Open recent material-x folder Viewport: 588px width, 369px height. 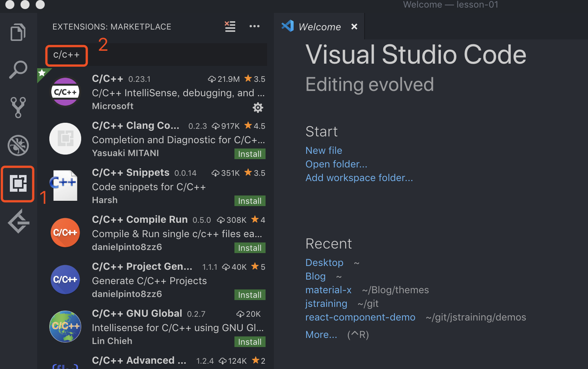pyautogui.click(x=329, y=290)
